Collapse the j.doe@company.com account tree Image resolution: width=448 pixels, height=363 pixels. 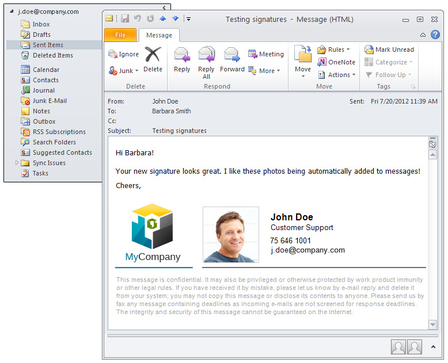(x=11, y=12)
